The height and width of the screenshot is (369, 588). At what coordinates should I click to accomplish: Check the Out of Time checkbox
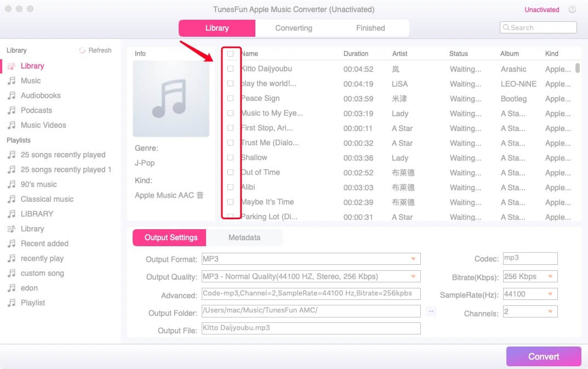coord(230,172)
